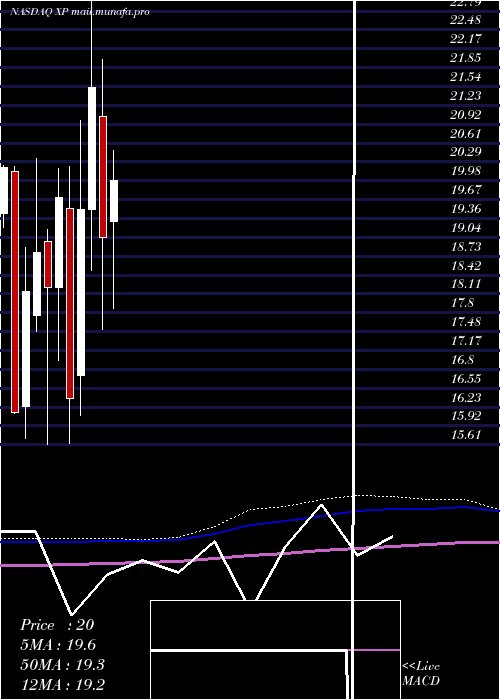The image size is (500, 700).
Task: Click the 20.29 price axis label
Action: 466,152
